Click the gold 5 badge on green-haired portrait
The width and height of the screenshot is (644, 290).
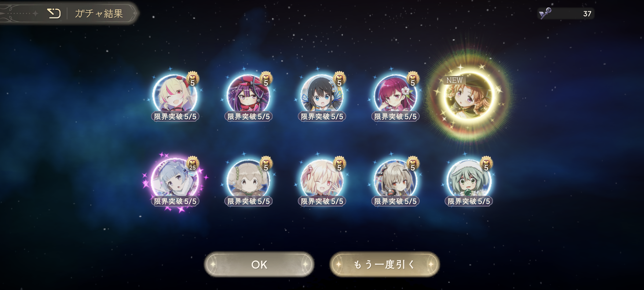[x=486, y=163]
